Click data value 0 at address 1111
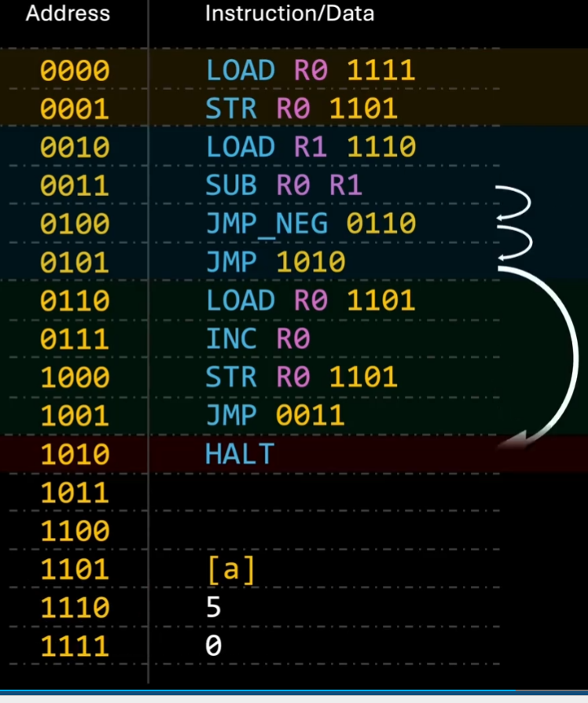Screen dimensions: 588x703 pyautogui.click(x=213, y=646)
